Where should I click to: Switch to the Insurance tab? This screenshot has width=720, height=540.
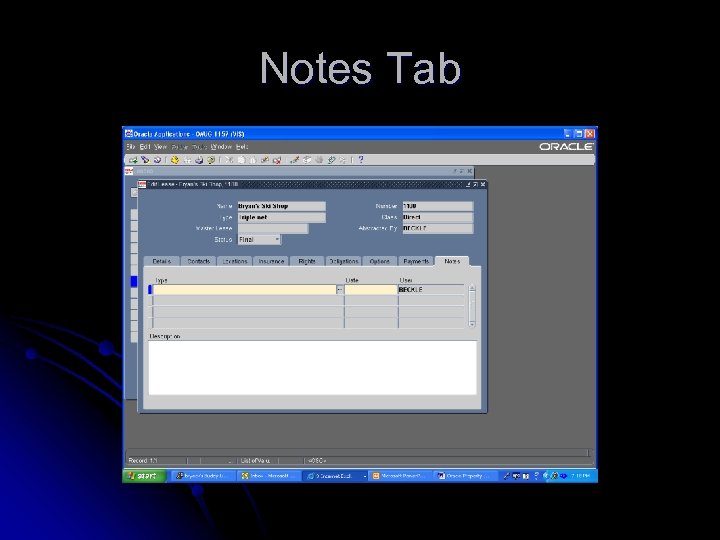[271, 261]
